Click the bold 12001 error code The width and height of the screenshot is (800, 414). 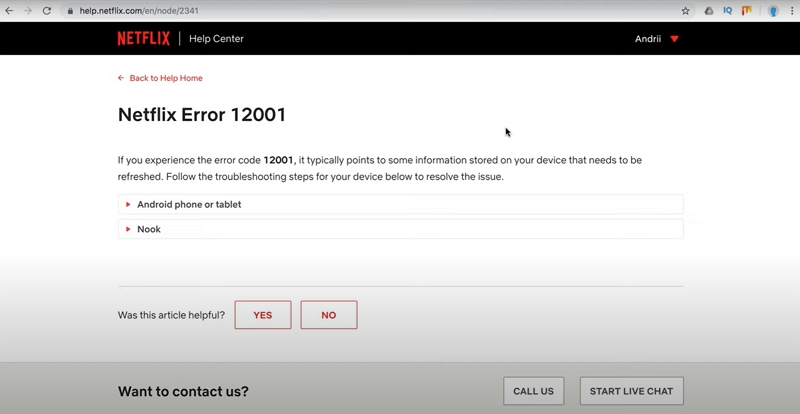(279, 160)
